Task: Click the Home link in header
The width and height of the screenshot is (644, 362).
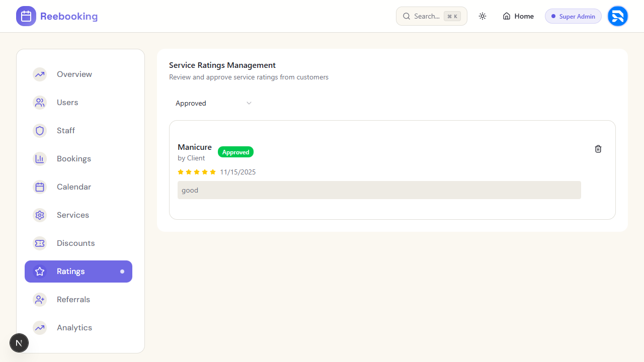Action: pos(518,16)
